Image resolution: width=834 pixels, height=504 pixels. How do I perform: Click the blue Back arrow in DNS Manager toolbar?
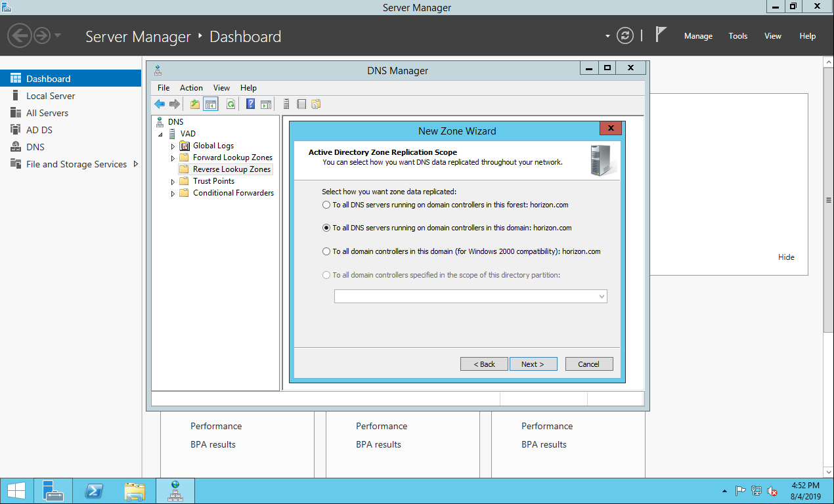coord(160,104)
